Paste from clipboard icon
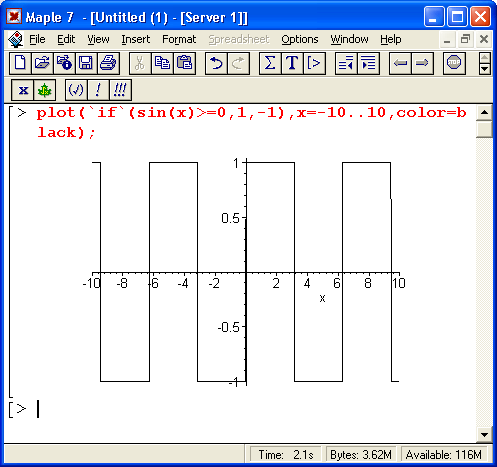 click(184, 63)
